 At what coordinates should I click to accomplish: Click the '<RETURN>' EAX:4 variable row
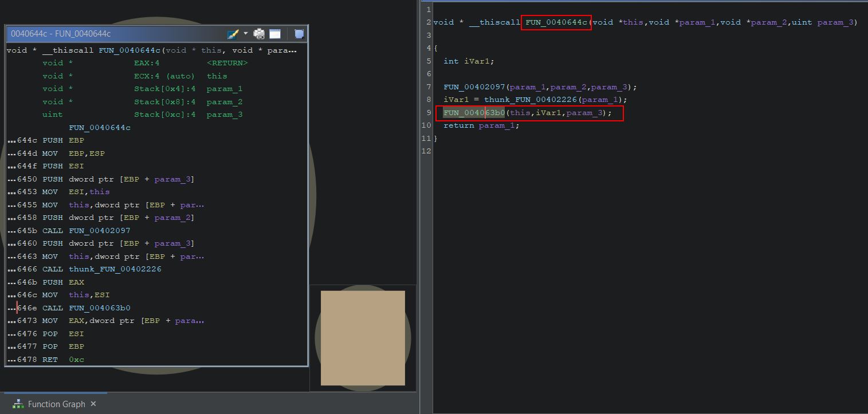coord(145,63)
